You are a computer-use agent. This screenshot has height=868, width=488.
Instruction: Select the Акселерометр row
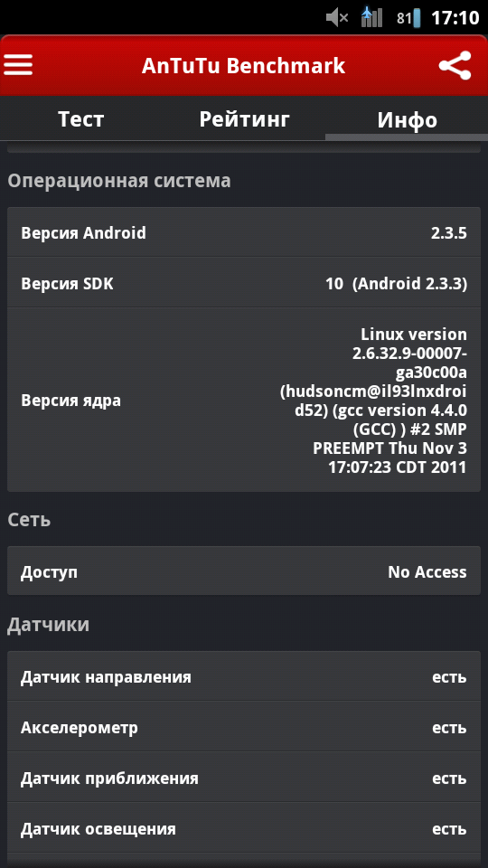click(x=244, y=727)
